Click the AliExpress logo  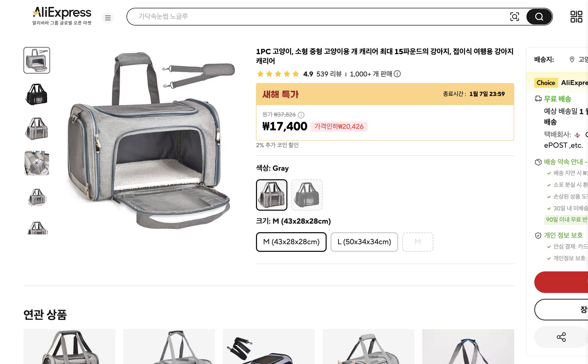tap(61, 13)
